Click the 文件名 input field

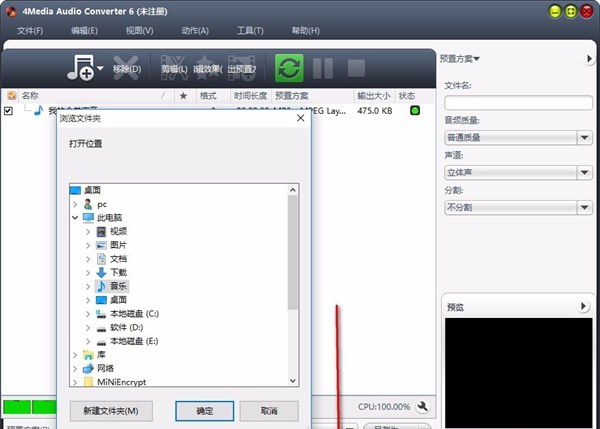click(518, 103)
